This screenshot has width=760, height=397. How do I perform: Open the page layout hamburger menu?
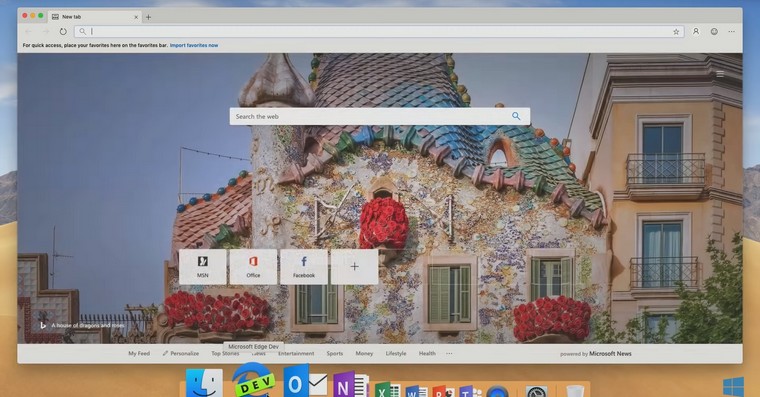720,74
